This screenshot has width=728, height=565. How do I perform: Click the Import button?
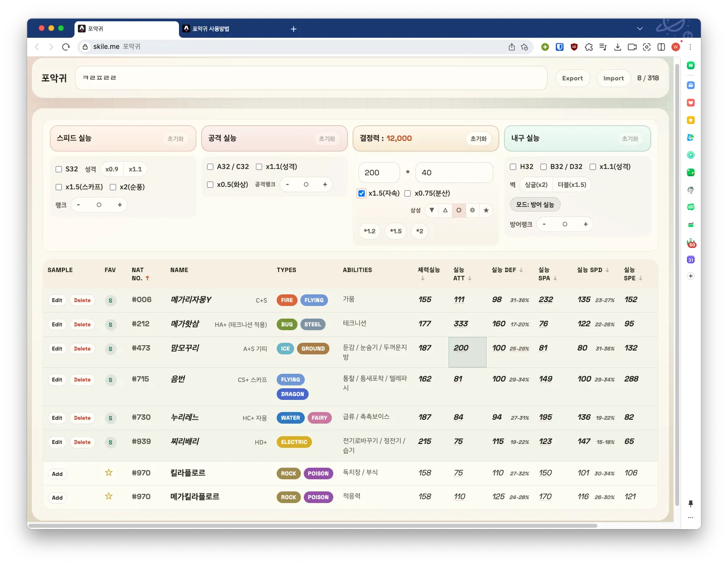(613, 78)
